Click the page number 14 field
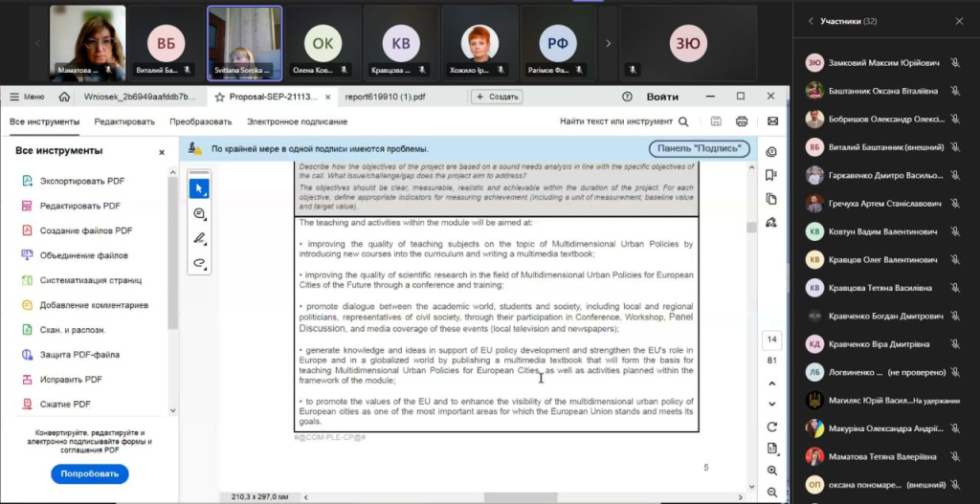This screenshot has height=504, width=980. click(772, 340)
